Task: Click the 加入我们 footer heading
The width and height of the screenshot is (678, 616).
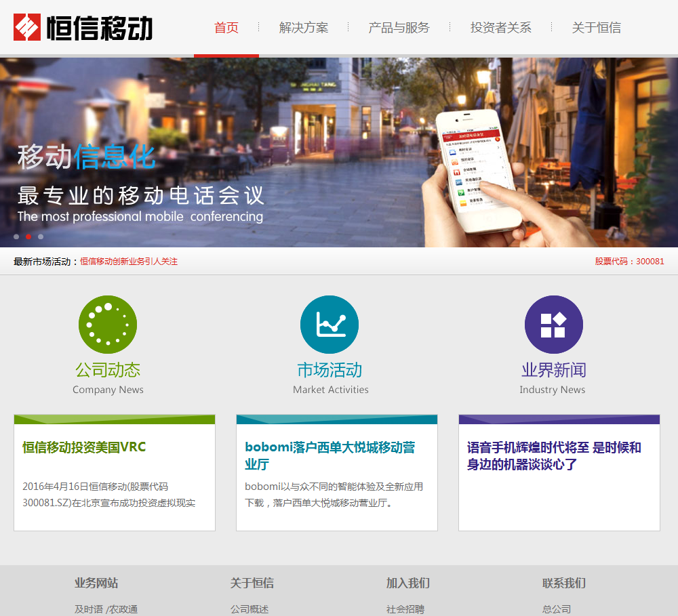Action: 407,583
